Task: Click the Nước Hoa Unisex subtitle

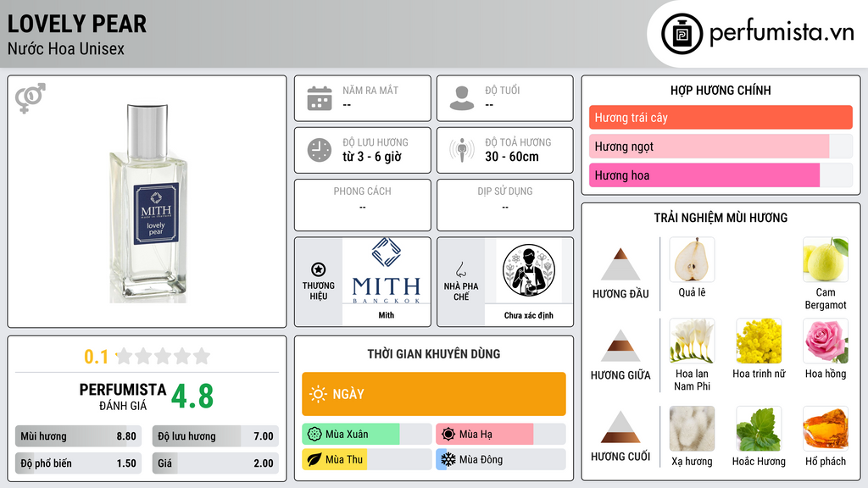Action: click(66, 48)
